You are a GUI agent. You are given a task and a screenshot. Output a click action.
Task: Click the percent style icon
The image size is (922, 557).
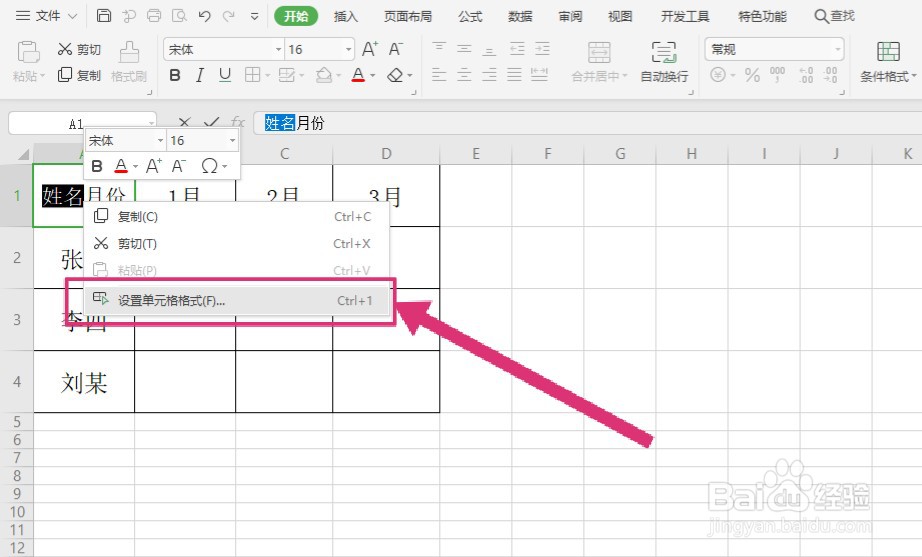coord(752,75)
